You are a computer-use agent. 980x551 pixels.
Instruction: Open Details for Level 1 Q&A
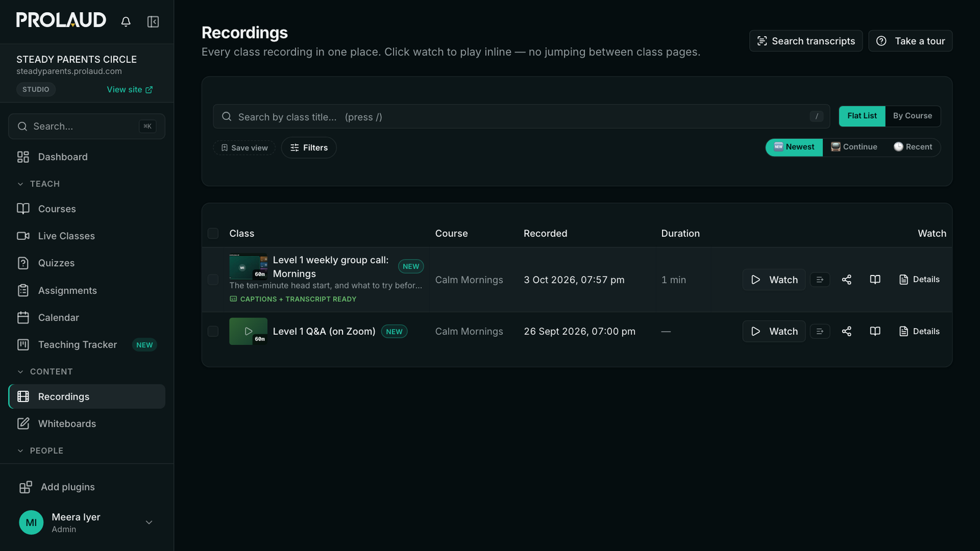[x=919, y=331]
